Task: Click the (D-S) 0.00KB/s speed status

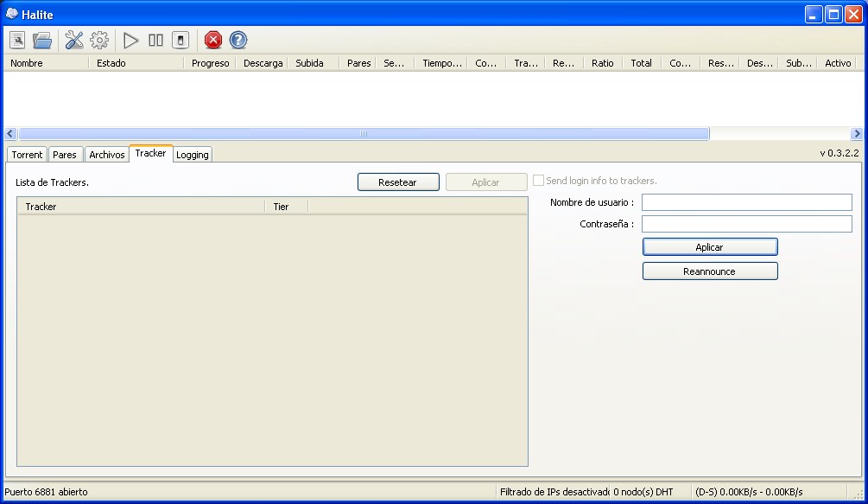Action: click(749, 492)
